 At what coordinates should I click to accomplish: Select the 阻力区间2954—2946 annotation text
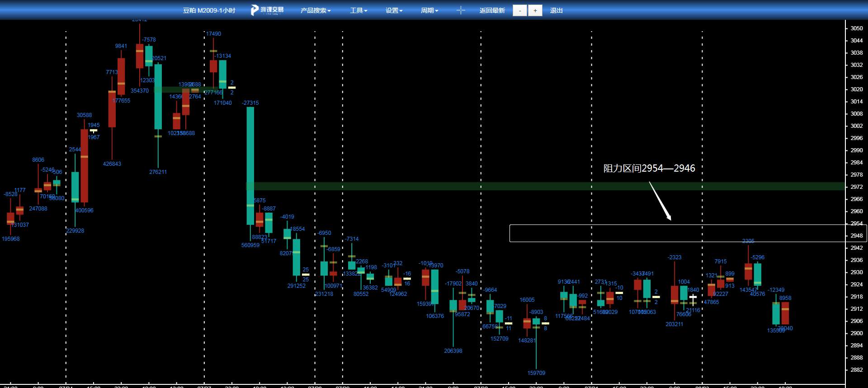pyautogui.click(x=649, y=168)
